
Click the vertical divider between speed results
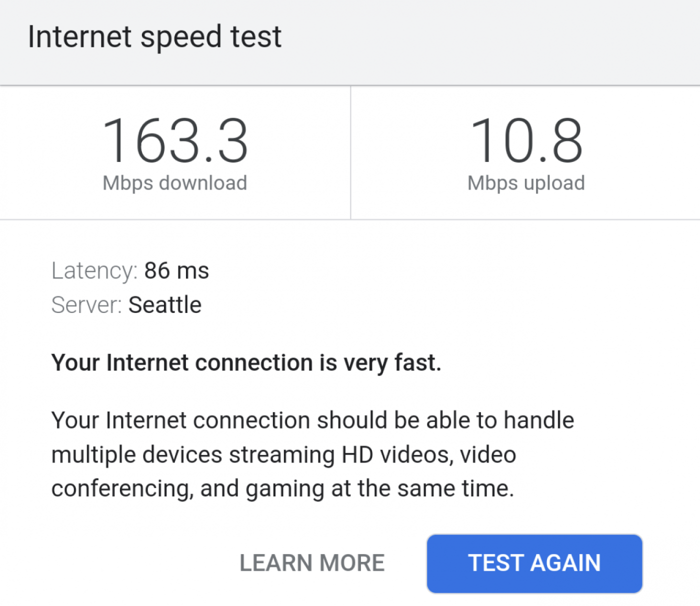[350, 152]
